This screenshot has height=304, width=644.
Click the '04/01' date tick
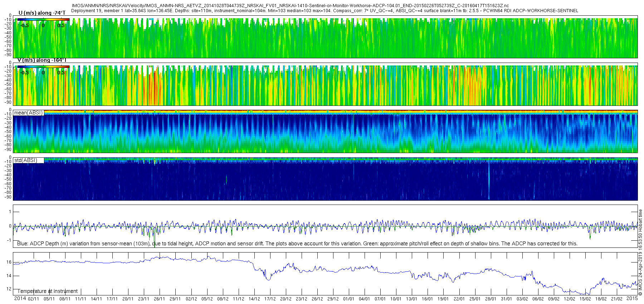click(x=364, y=299)
